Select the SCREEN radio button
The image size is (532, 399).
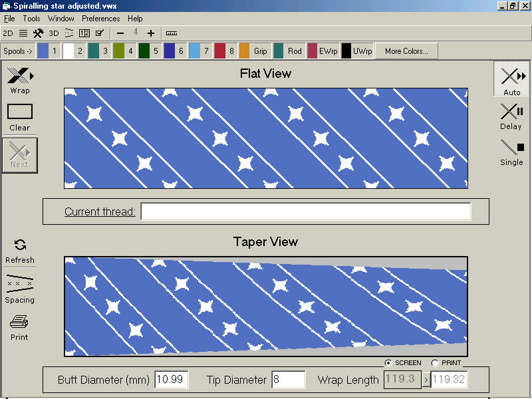point(388,363)
